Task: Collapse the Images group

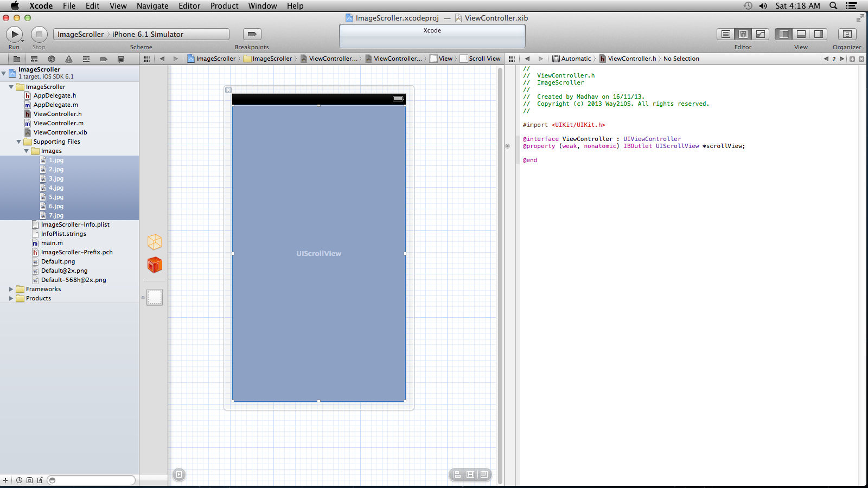Action: click(x=27, y=151)
